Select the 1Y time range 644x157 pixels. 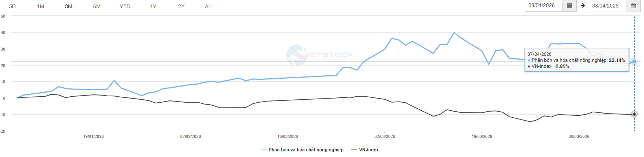tap(153, 6)
